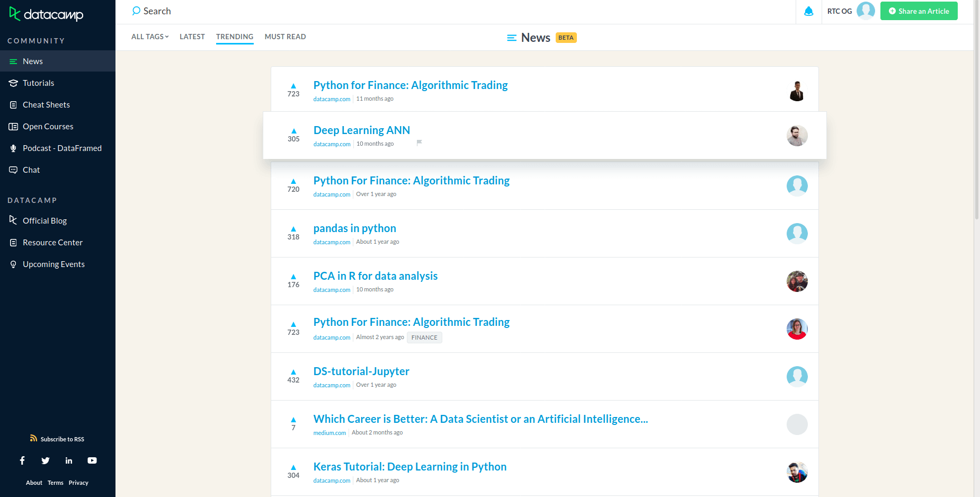Click the DataCamp logo

[47, 14]
